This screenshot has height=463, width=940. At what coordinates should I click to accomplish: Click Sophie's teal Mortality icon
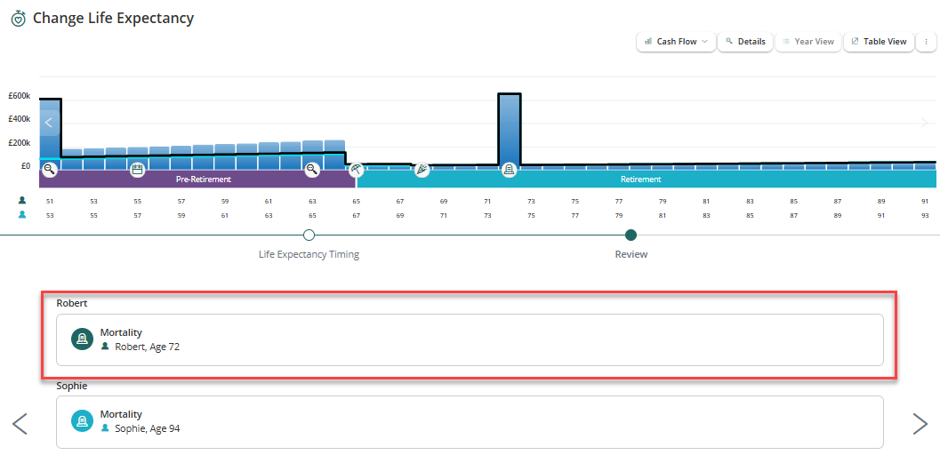pyautogui.click(x=82, y=421)
